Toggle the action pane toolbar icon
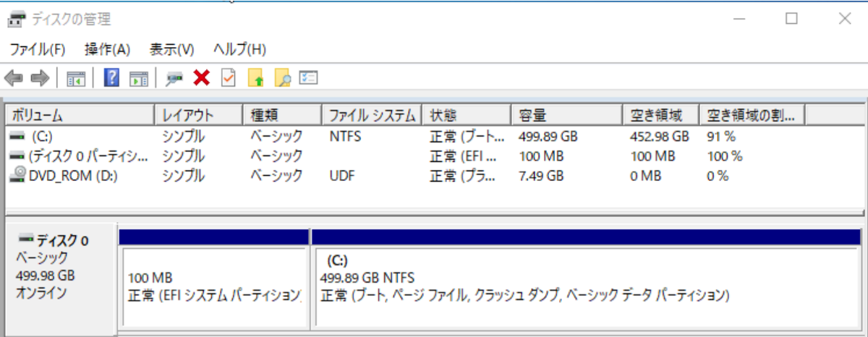The height and width of the screenshot is (337, 868). coord(139,78)
